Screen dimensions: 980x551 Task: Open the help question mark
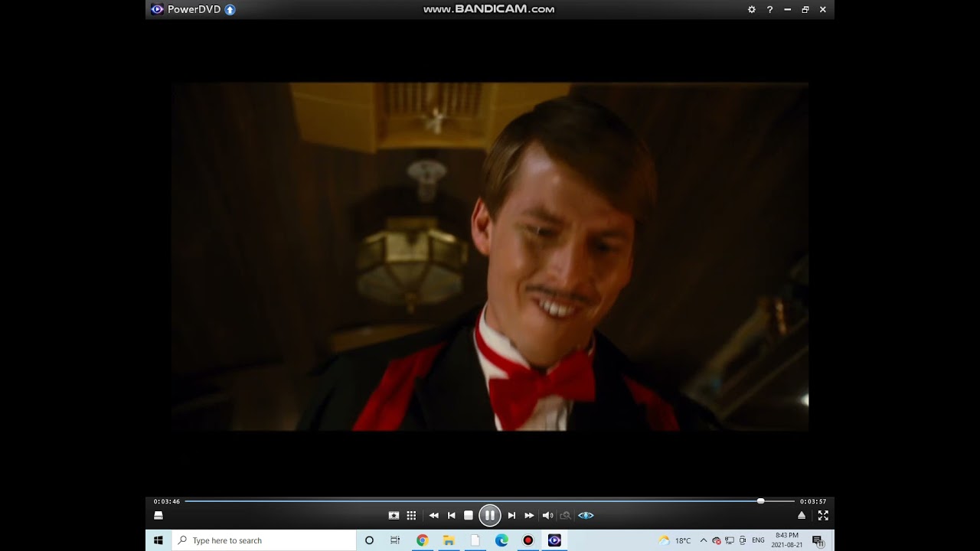(x=769, y=9)
